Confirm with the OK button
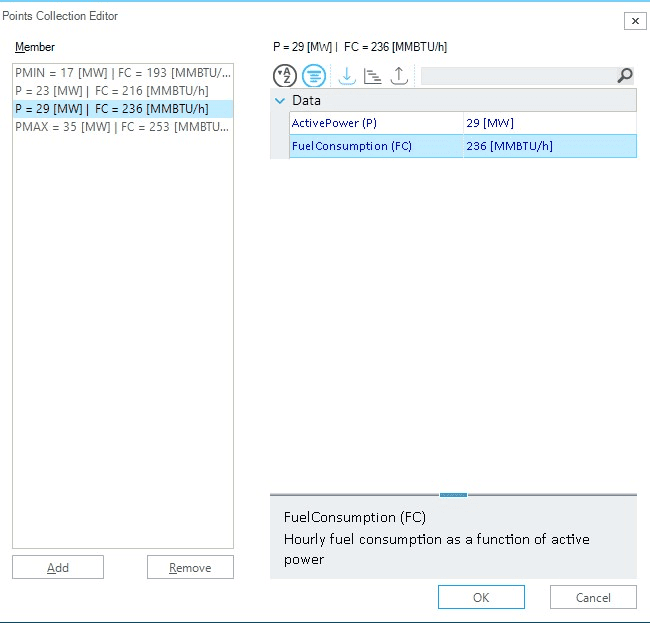 481,597
